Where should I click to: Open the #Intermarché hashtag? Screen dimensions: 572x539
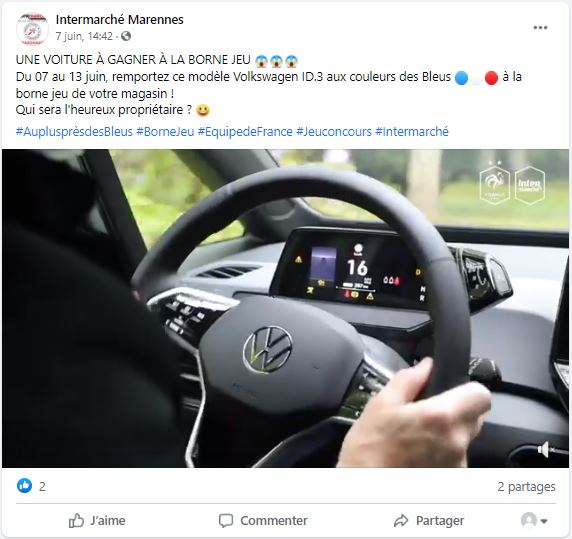coord(412,131)
